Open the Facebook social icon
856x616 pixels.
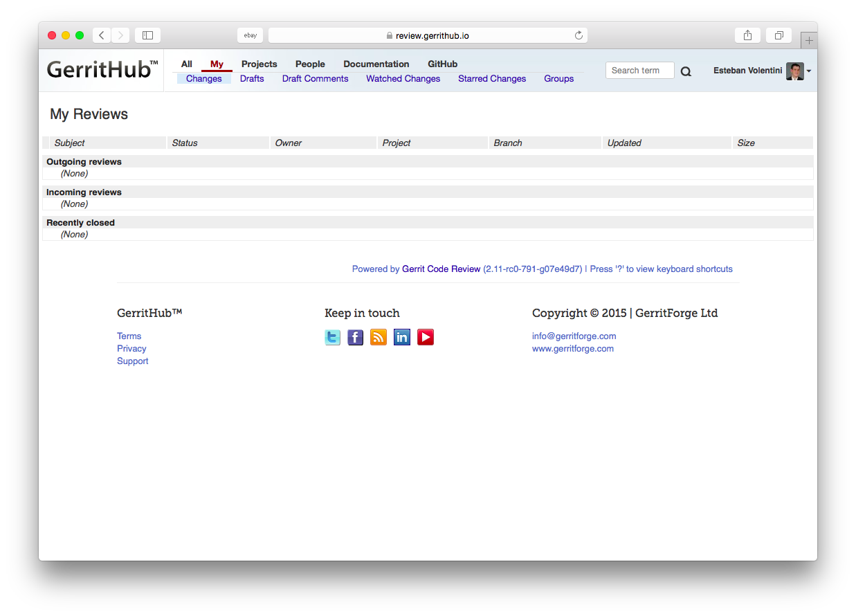click(x=356, y=337)
